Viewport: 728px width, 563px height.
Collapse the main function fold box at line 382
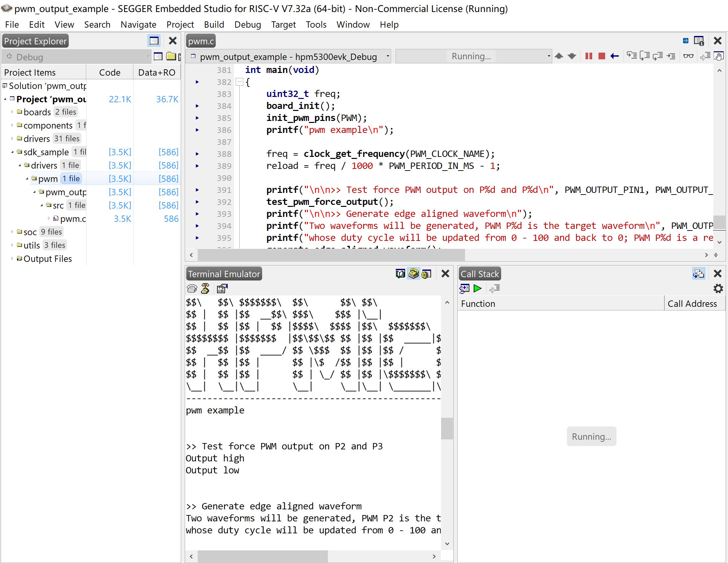coord(239,82)
